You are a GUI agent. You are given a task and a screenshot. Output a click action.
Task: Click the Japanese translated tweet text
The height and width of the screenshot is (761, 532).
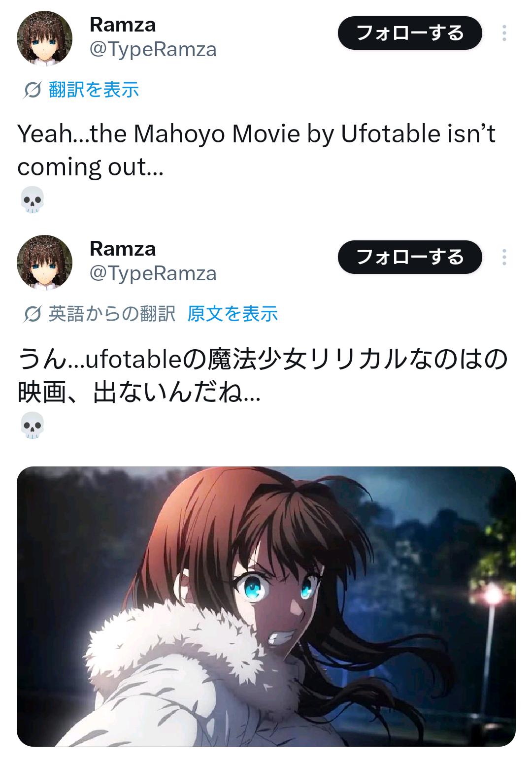coord(263,375)
